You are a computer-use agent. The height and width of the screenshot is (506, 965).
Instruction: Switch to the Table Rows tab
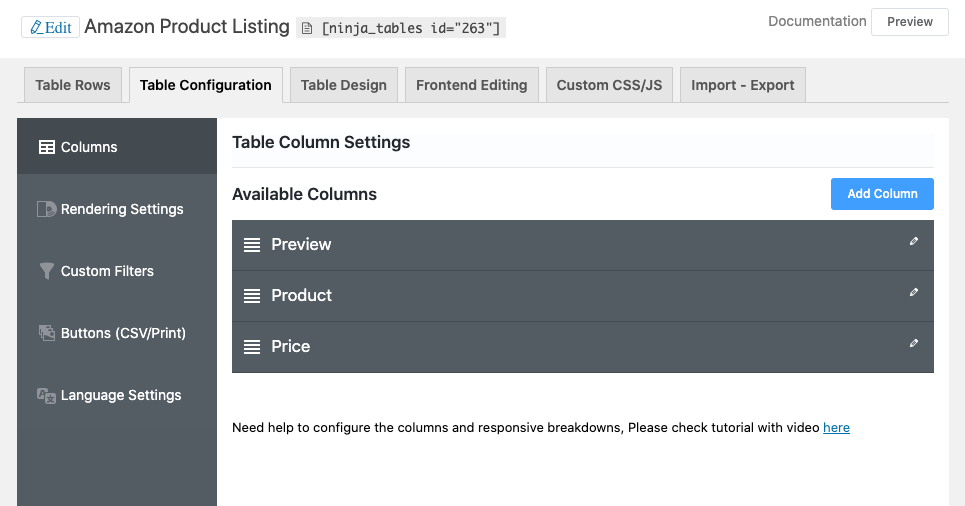(x=73, y=85)
